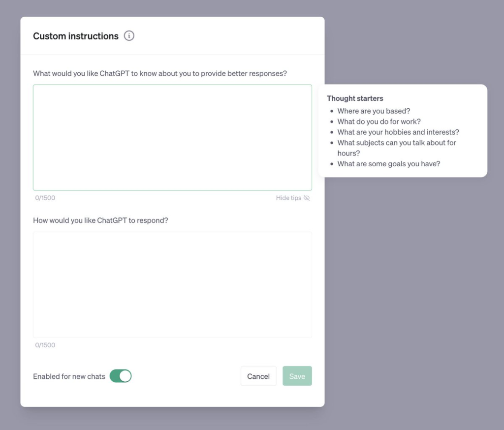Click the info icon next to Custom instructions
This screenshot has width=504, height=430.
pyautogui.click(x=129, y=35)
